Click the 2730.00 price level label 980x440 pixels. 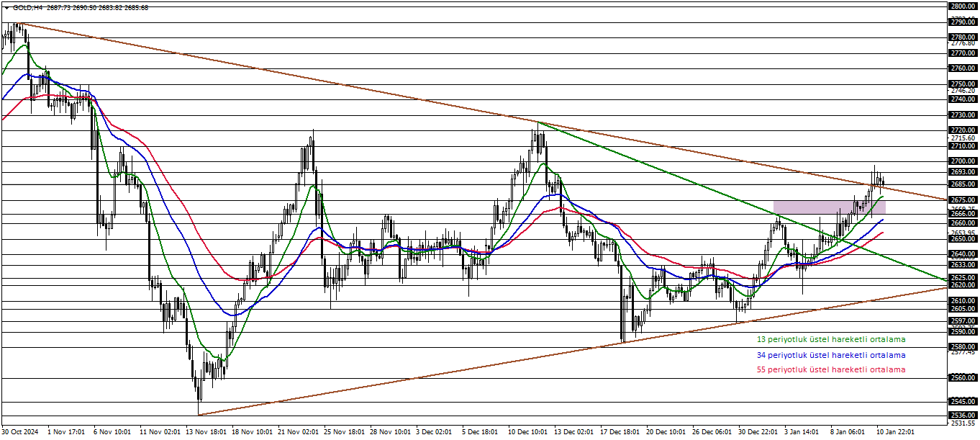pos(962,115)
